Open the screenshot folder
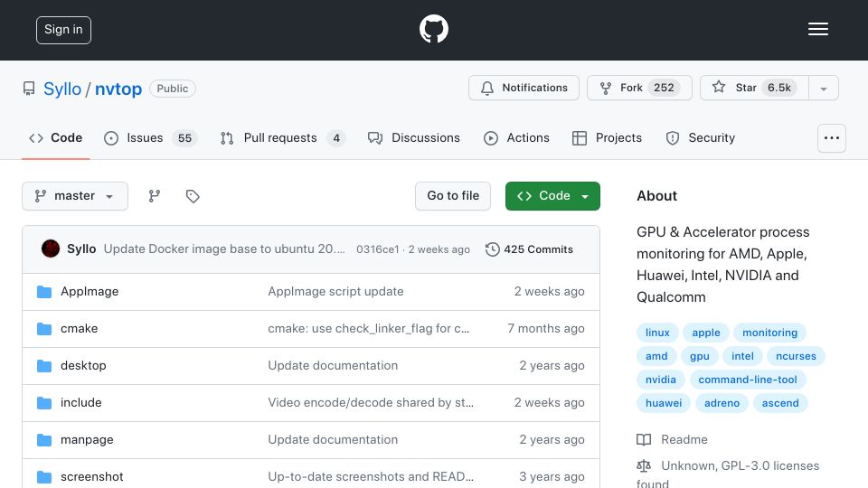The height and width of the screenshot is (488, 868). pos(92,477)
